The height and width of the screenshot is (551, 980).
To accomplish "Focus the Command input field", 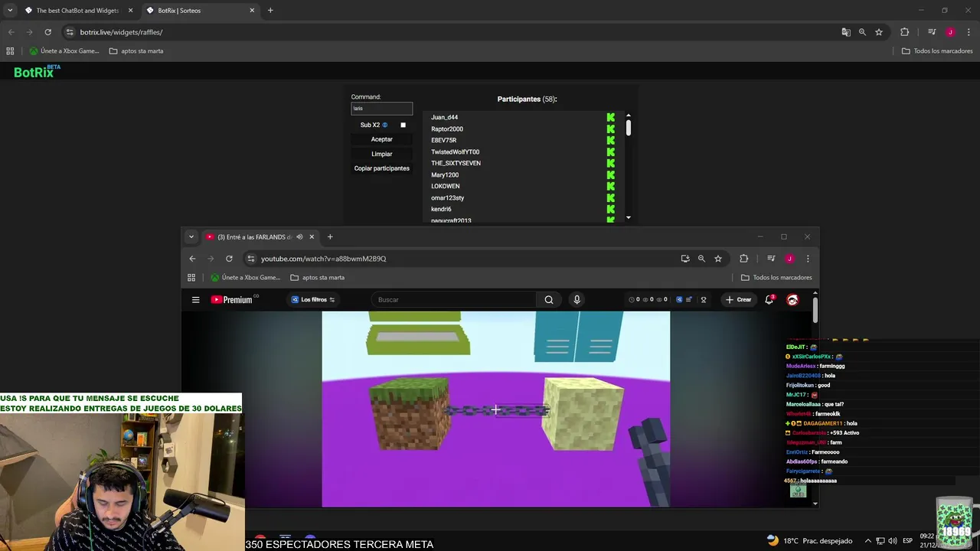I will click(x=382, y=109).
